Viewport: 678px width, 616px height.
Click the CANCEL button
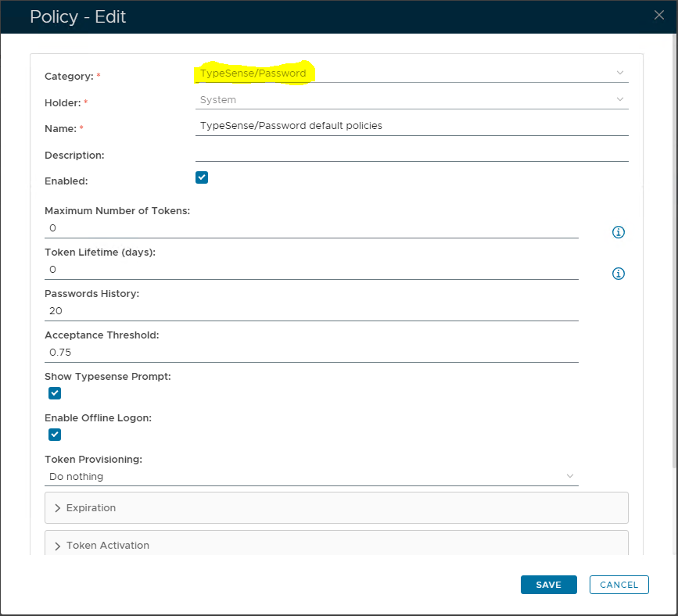point(619,585)
